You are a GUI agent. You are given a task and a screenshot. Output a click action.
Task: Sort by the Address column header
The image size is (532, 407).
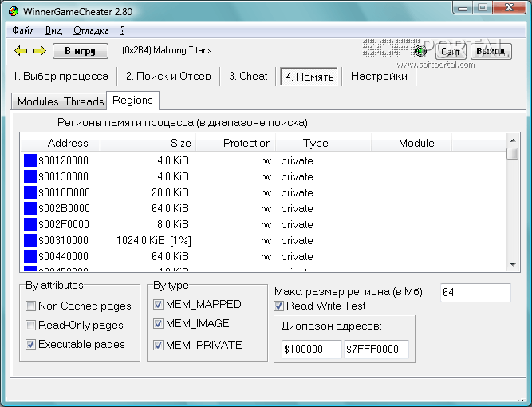point(60,143)
